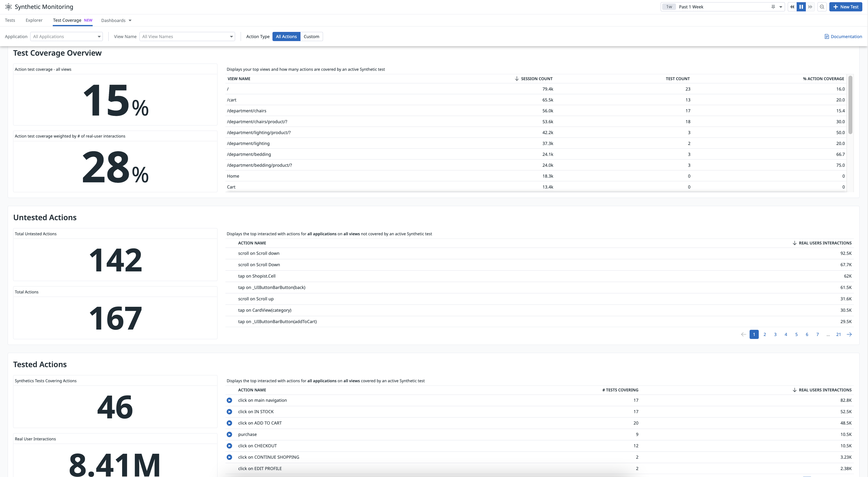This screenshot has height=477, width=868.
Task: Switch to the Tests tab
Action: tap(10, 20)
